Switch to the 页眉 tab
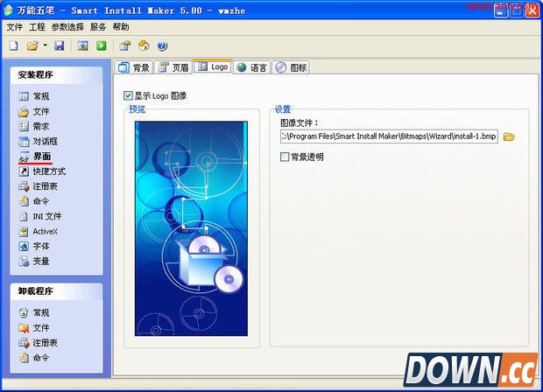 [173, 67]
